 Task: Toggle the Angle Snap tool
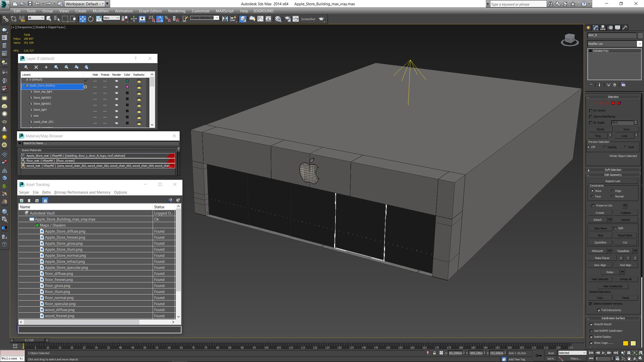(160, 19)
